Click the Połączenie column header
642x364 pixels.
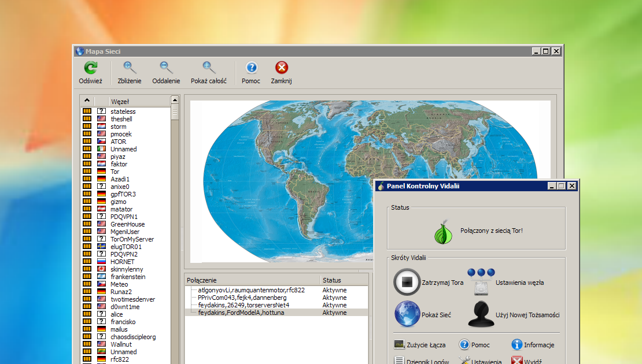(x=252, y=280)
